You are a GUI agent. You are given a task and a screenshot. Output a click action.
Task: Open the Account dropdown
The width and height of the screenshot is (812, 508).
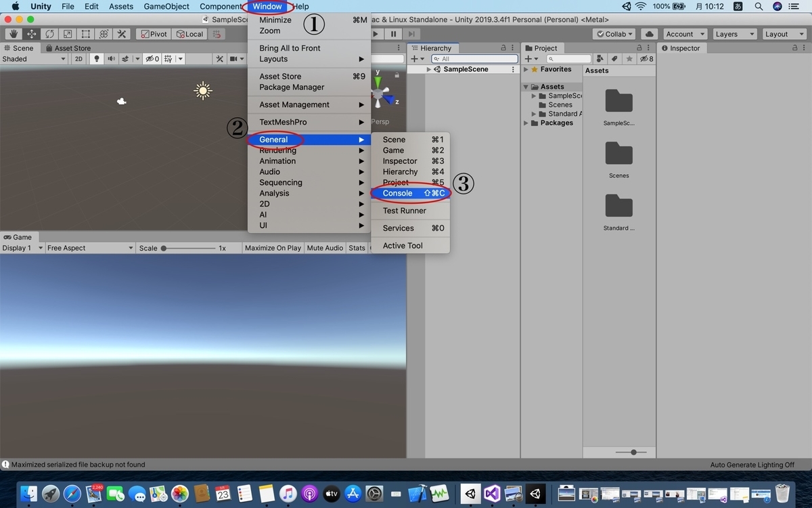[685, 34]
